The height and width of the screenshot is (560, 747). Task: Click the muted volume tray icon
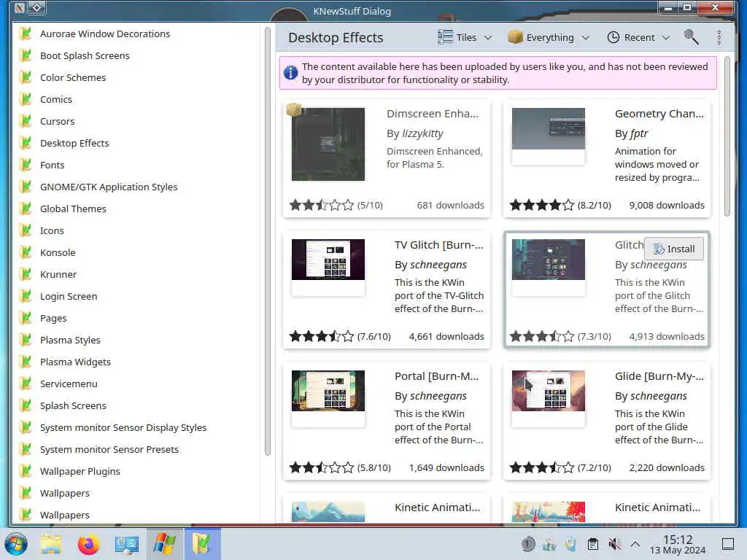[x=614, y=544]
